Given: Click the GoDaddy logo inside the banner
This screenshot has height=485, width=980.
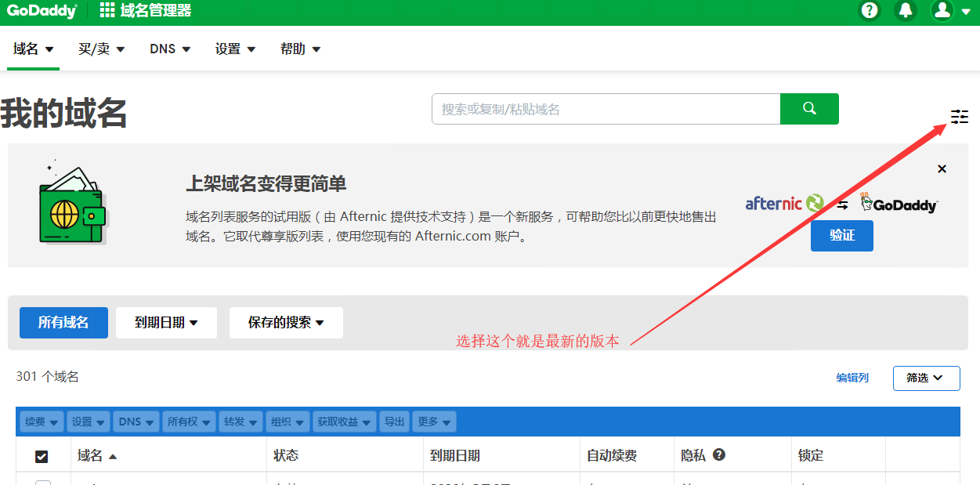Looking at the screenshot, I should (x=899, y=203).
